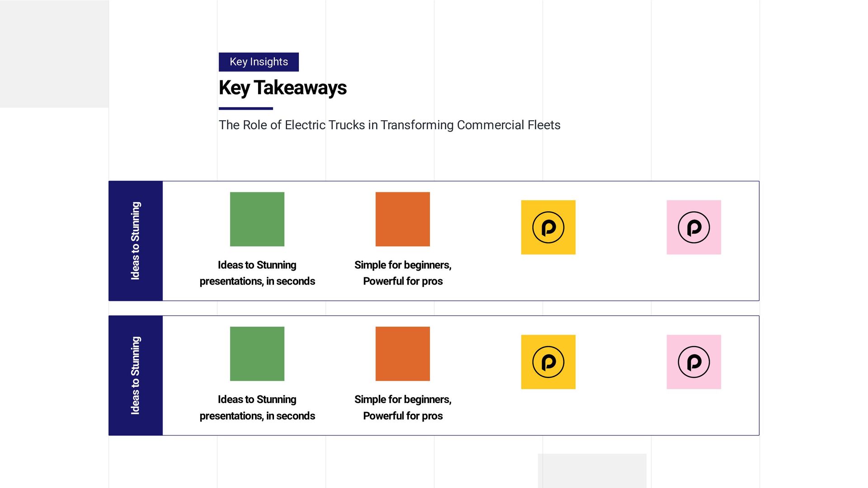The height and width of the screenshot is (488, 868).
Task: Select first row's 'Ideas to Stunning presentations' caption
Action: (257, 273)
